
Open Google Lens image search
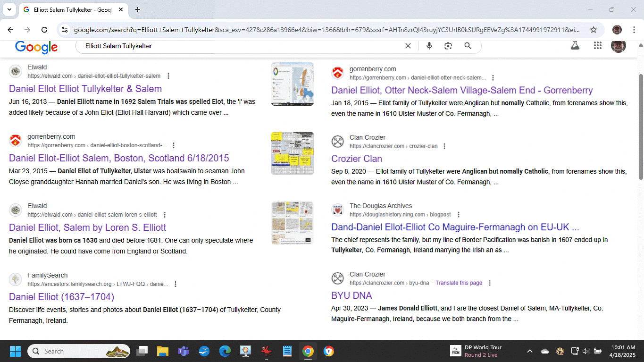(448, 46)
